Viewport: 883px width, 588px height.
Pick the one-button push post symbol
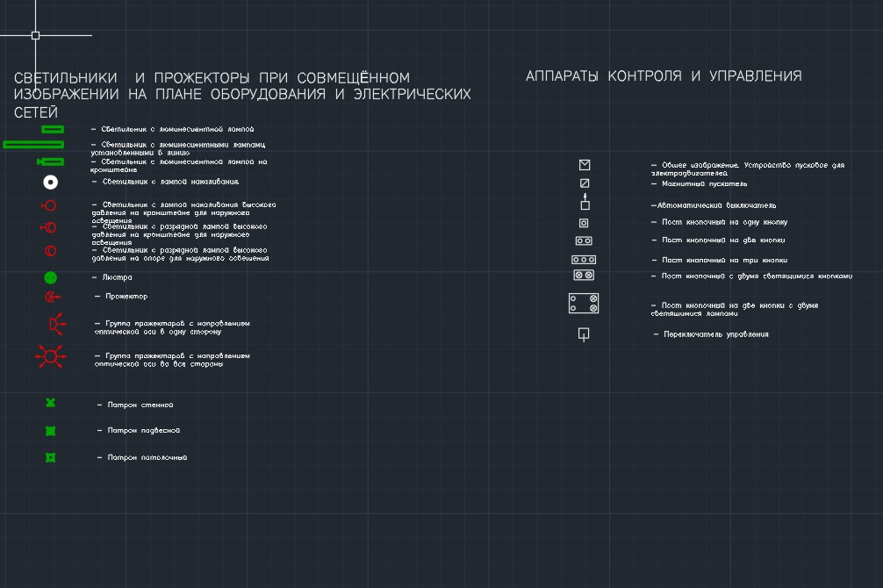point(584,223)
